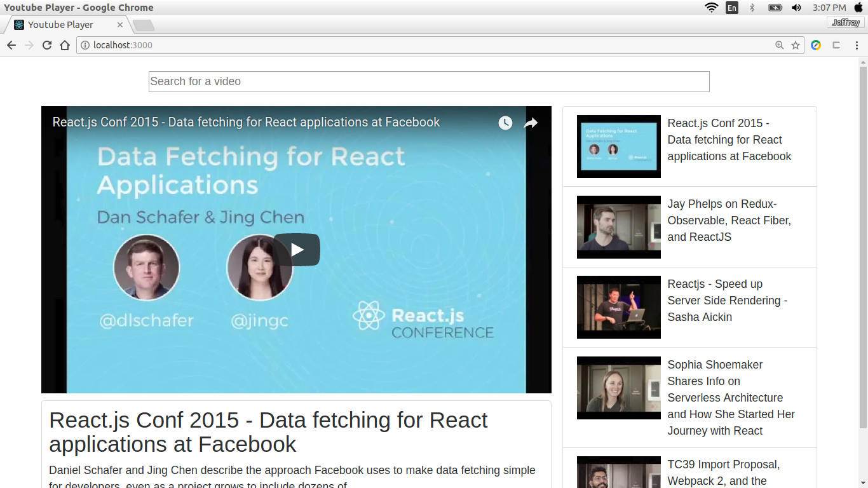Click the colorful circular extension icon
Viewport: 868px width, 488px height.
coord(816,45)
